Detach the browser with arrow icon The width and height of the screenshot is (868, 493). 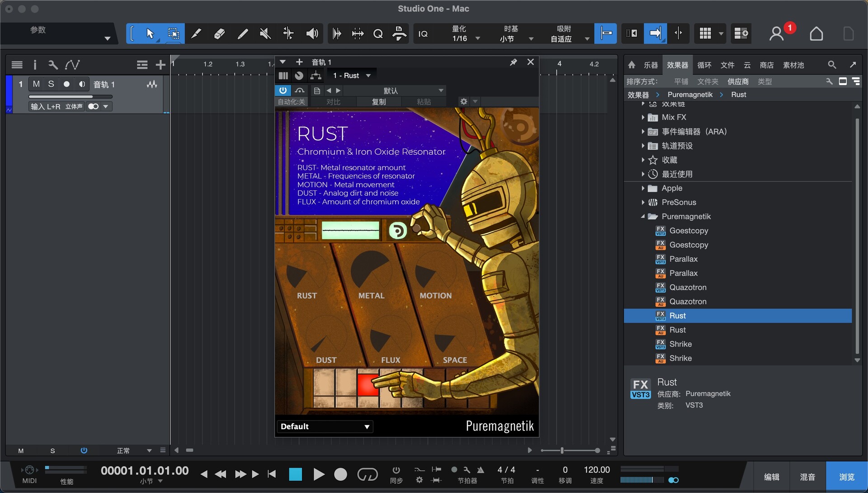coord(853,65)
